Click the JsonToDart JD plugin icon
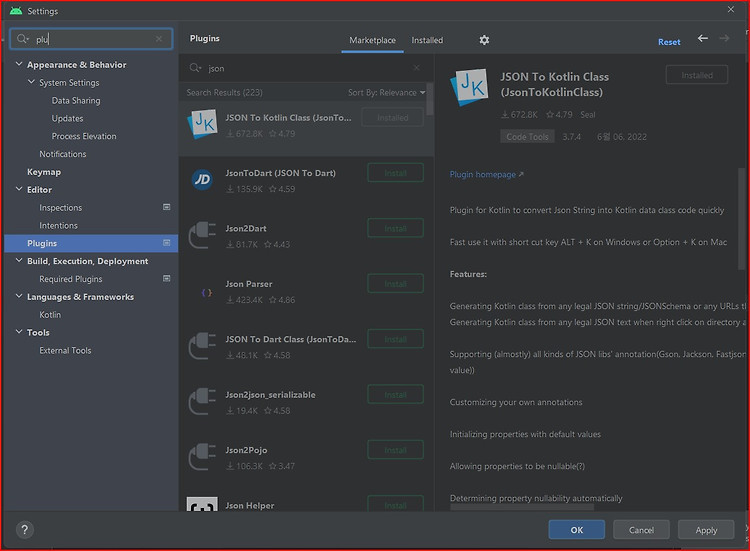The image size is (750, 551). [x=202, y=180]
